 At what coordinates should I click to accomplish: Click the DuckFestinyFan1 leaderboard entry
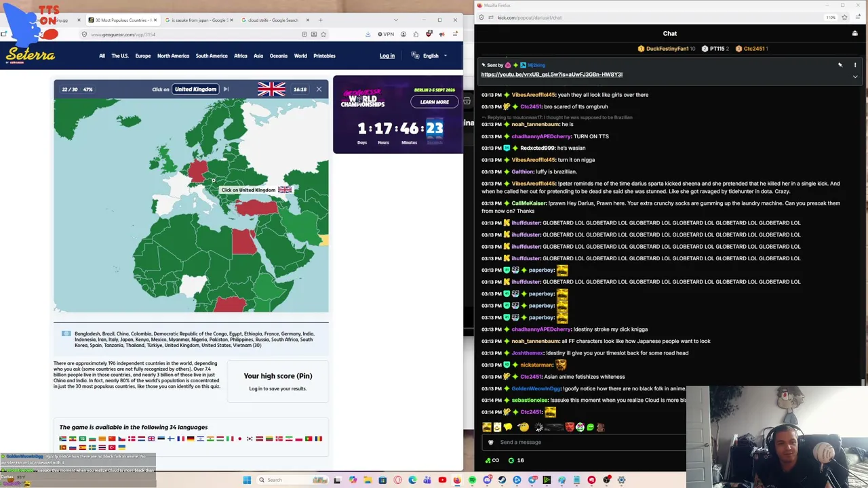pyautogui.click(x=667, y=49)
